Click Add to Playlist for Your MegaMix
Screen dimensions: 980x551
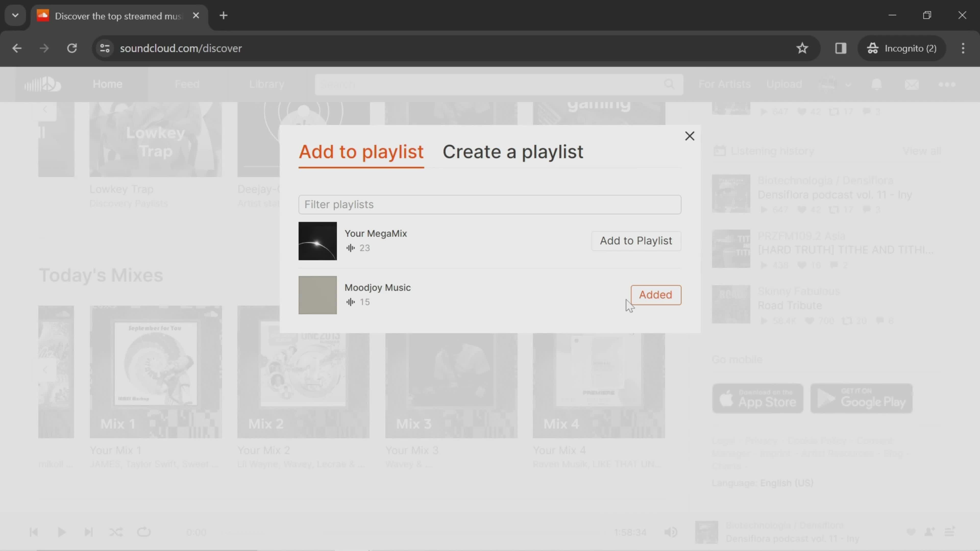pyautogui.click(x=635, y=240)
